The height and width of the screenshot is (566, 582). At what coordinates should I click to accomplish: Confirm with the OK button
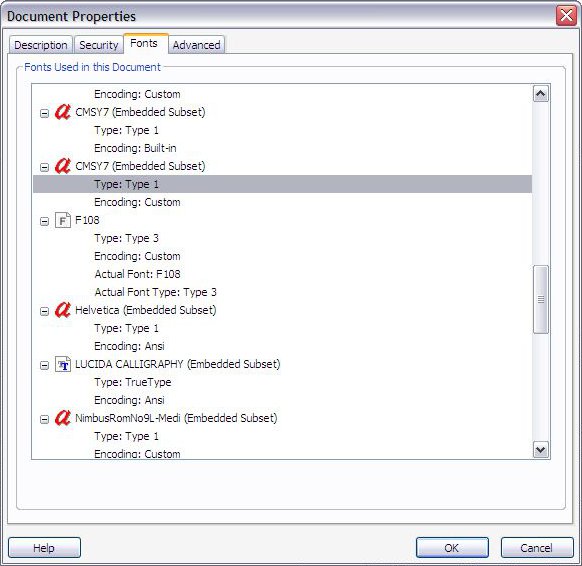[452, 547]
